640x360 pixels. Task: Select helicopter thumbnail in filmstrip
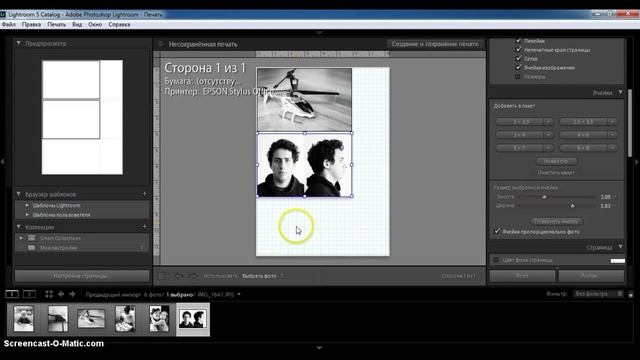(91, 319)
